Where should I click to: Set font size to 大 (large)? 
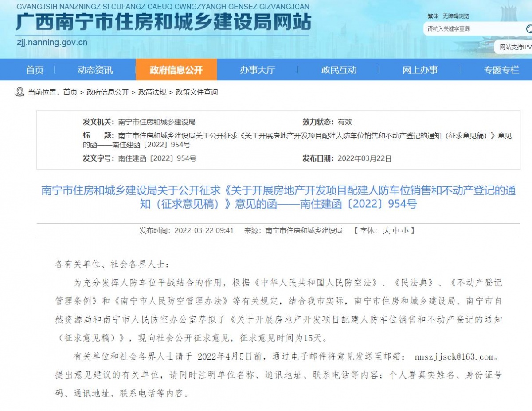tap(387, 231)
